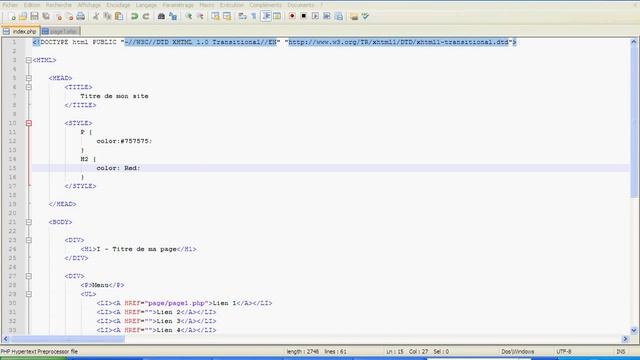Click the Save All toolbar icon
Image resolution: width=640 pixels, height=360 pixels.
(46, 16)
